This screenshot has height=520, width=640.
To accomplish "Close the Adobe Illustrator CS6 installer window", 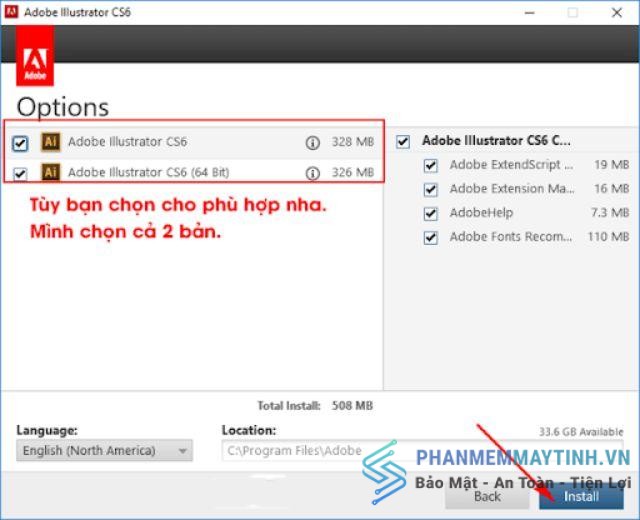I will click(617, 13).
